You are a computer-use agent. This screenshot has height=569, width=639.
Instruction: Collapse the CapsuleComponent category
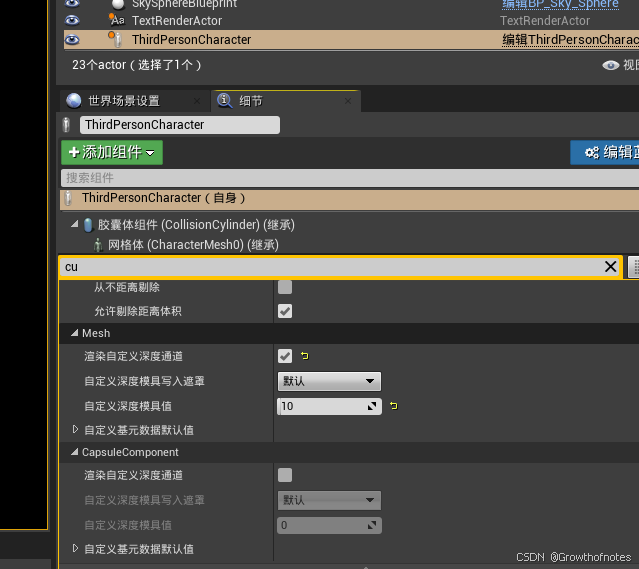pyautogui.click(x=75, y=452)
